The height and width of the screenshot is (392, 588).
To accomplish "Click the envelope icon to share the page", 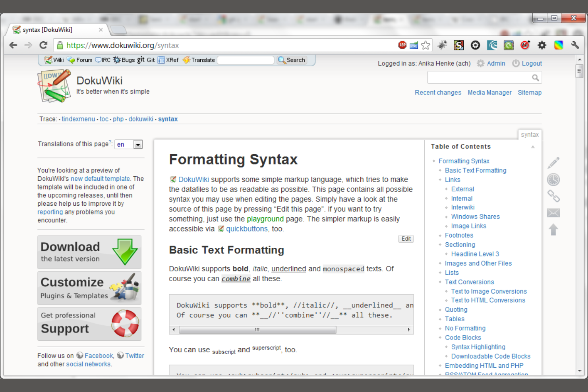I will coord(553,213).
